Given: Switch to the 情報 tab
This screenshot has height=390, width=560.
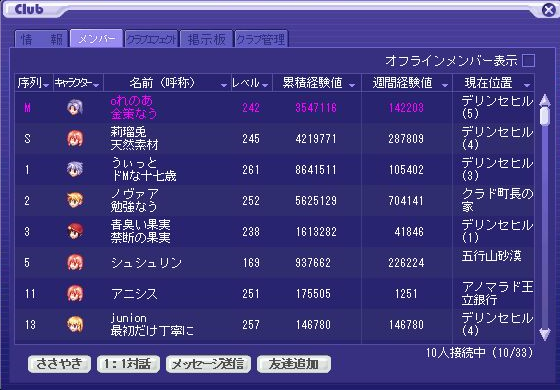Looking at the screenshot, I should click(x=41, y=39).
